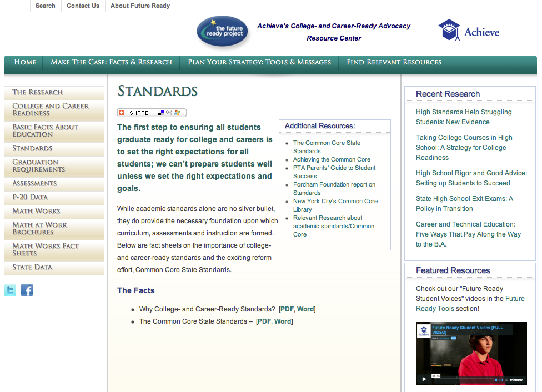Click the Achieve logo in header
This screenshot has width=542, height=392.
469,31
